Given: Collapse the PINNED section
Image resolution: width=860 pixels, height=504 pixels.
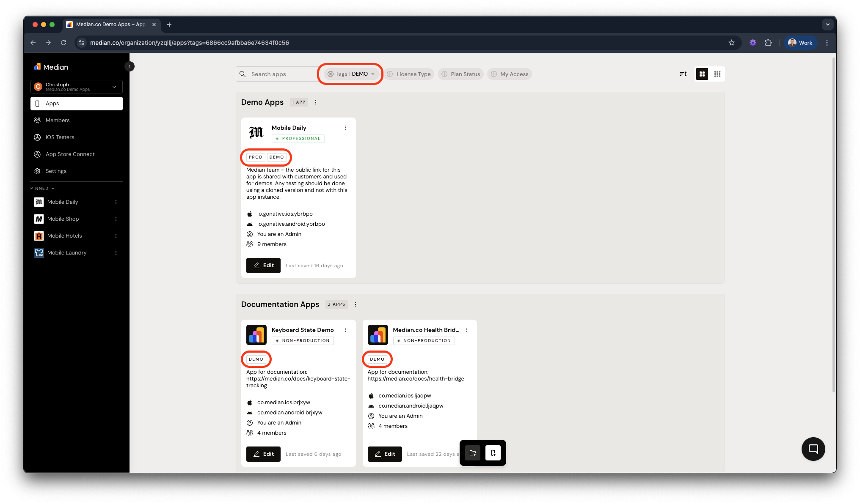Looking at the screenshot, I should pyautogui.click(x=42, y=189).
